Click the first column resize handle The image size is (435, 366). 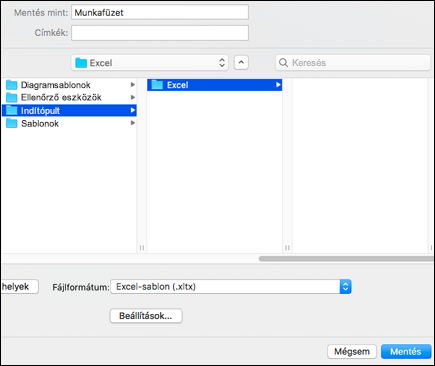point(142,248)
